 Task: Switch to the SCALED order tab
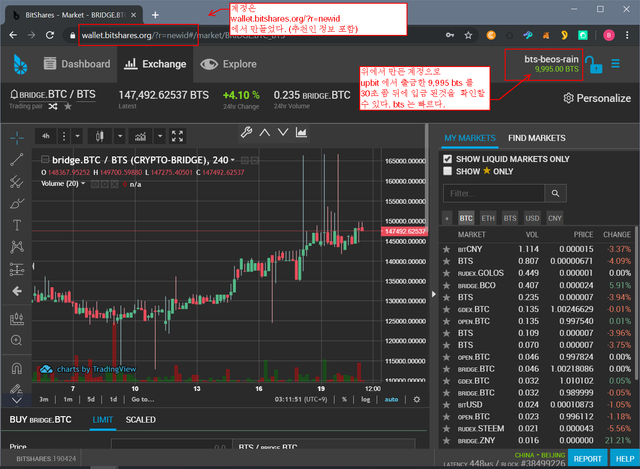tap(140, 420)
